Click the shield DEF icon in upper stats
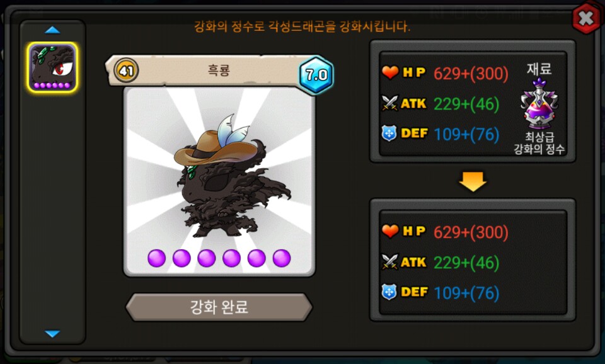 coord(389,134)
